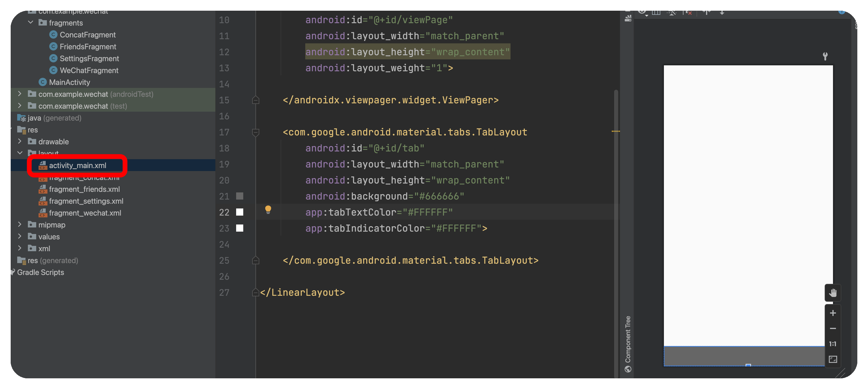Zoom in the design preview

[x=833, y=313]
